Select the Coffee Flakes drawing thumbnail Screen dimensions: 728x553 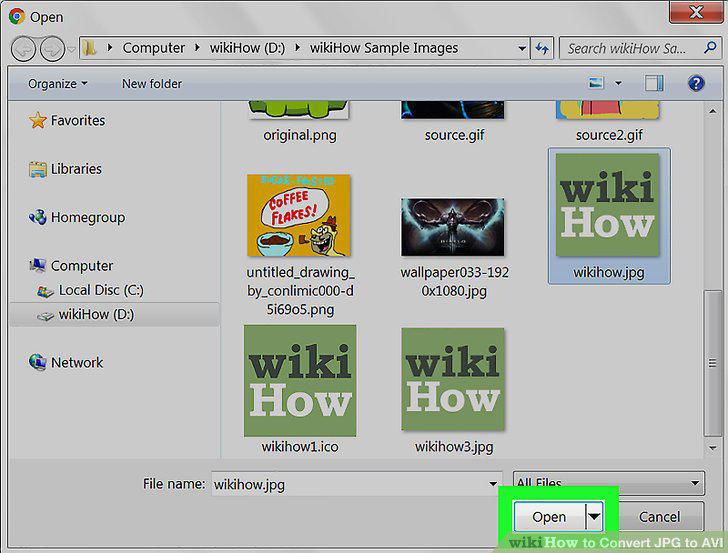(x=299, y=215)
